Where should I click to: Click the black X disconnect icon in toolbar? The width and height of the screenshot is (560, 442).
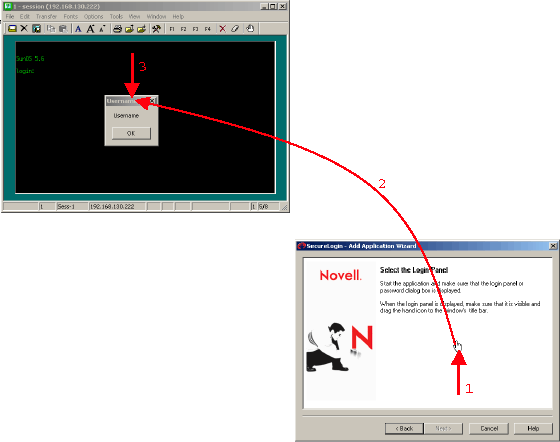(x=24, y=28)
